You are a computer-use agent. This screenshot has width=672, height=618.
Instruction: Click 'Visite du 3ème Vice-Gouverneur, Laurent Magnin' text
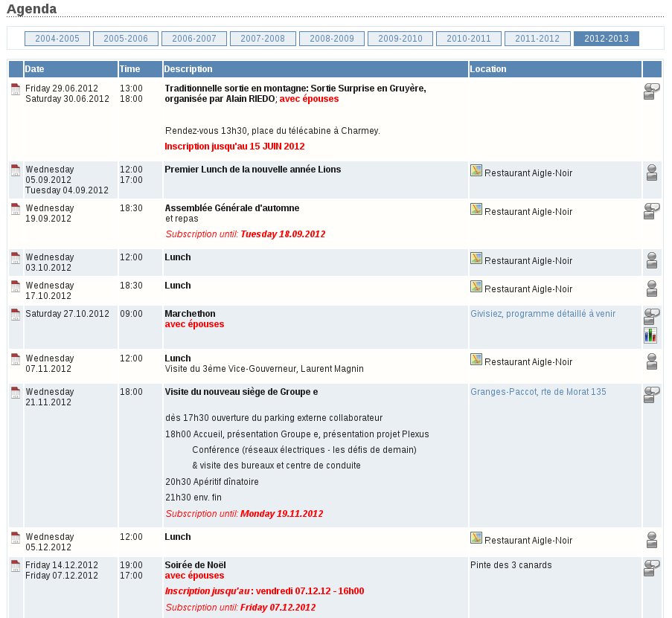(x=264, y=369)
